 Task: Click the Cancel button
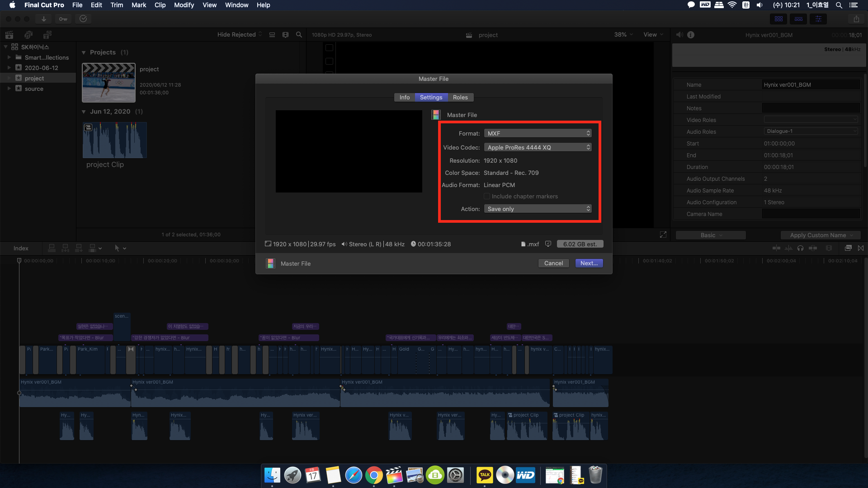[553, 263]
